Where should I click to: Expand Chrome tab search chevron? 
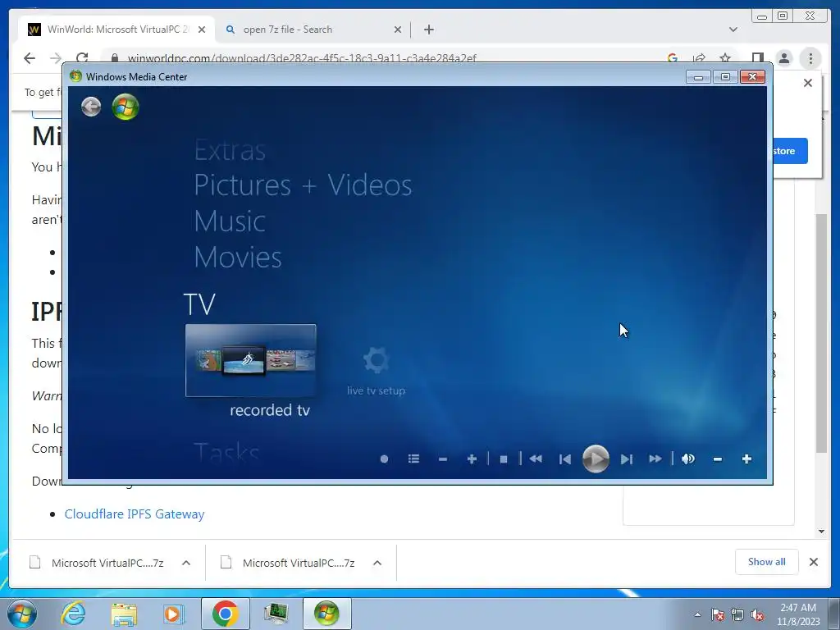click(733, 30)
